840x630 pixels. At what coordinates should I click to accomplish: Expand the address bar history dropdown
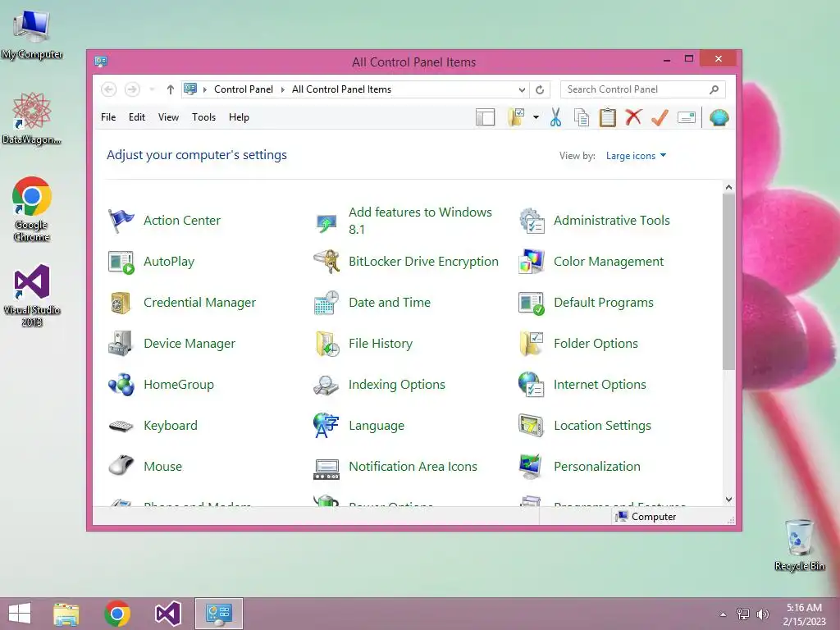522,90
